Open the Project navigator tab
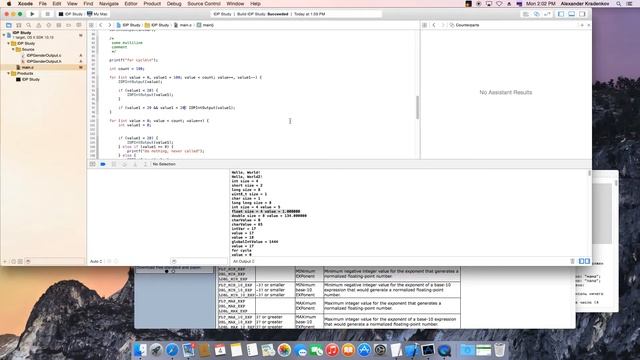 (x=9, y=25)
